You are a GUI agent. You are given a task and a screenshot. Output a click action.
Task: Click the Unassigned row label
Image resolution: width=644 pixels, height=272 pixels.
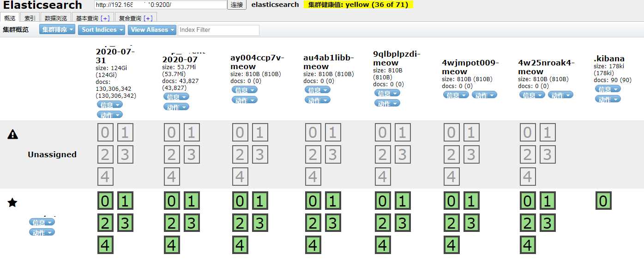pyautogui.click(x=52, y=154)
